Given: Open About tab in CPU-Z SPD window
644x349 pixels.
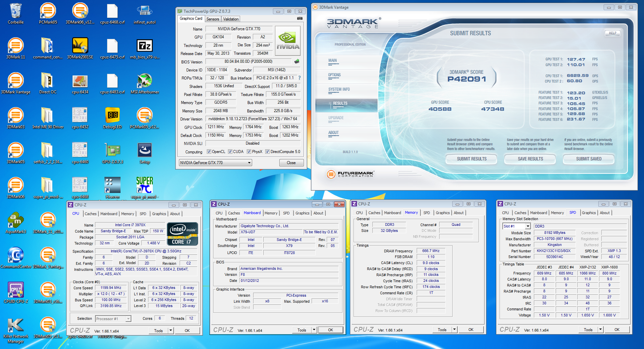Looking at the screenshot, I should pos(605,213).
